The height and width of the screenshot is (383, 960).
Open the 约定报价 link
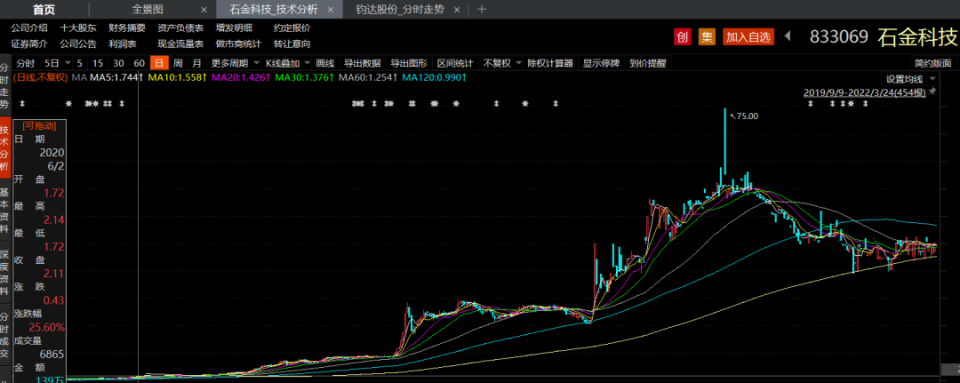pos(292,28)
